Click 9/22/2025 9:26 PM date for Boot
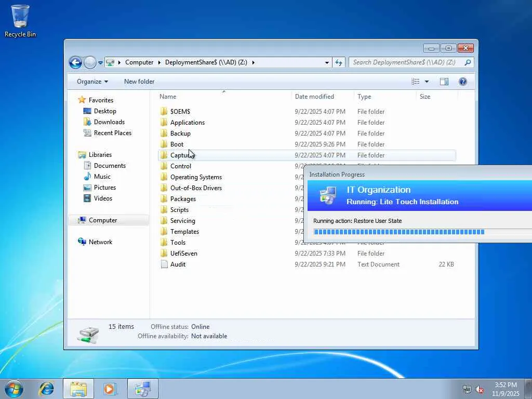Image resolution: width=532 pixels, height=399 pixels. point(320,144)
